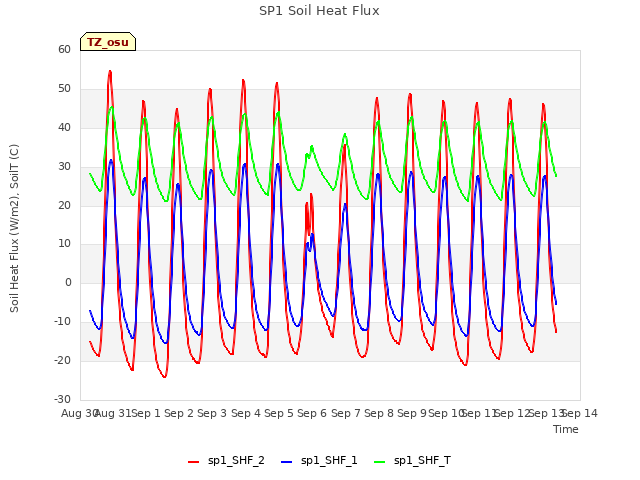Click the Soil Heat Flux y-axis title
Screen dimensions: 640x480
[x=14, y=228]
